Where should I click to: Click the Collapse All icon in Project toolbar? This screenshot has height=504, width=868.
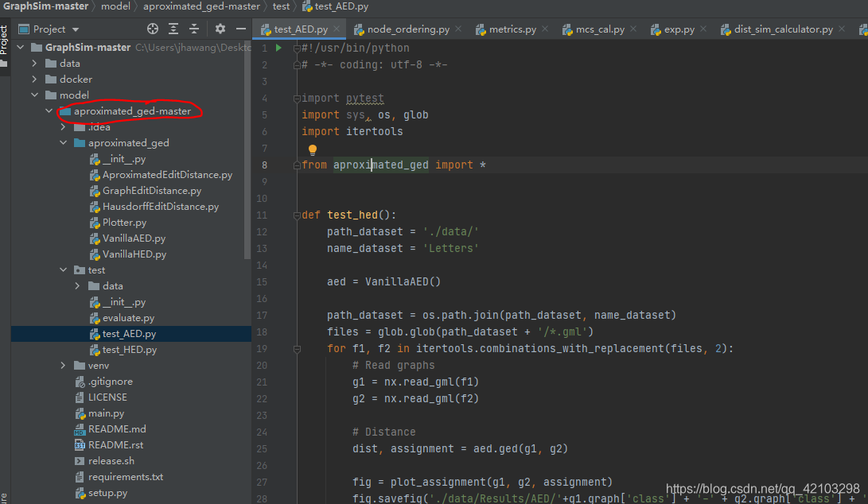tap(193, 27)
